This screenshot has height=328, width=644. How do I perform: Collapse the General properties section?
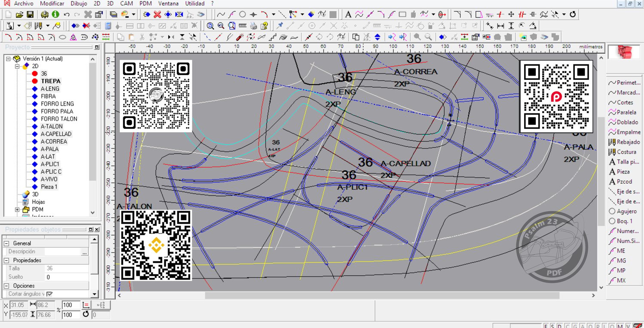(x=7, y=243)
